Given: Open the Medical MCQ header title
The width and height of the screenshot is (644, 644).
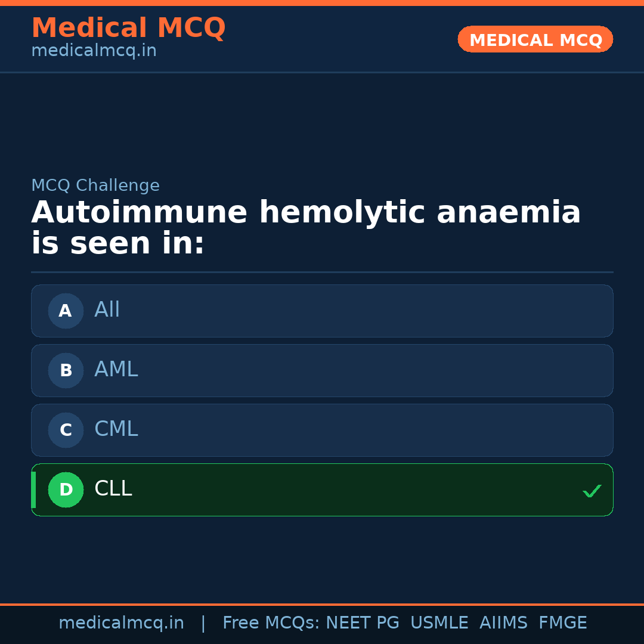Looking at the screenshot, I should 128,28.
